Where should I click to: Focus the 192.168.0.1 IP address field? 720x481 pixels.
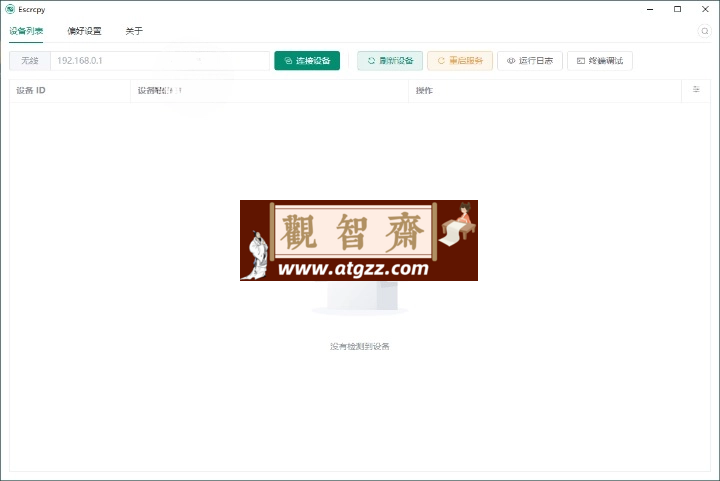coord(160,61)
